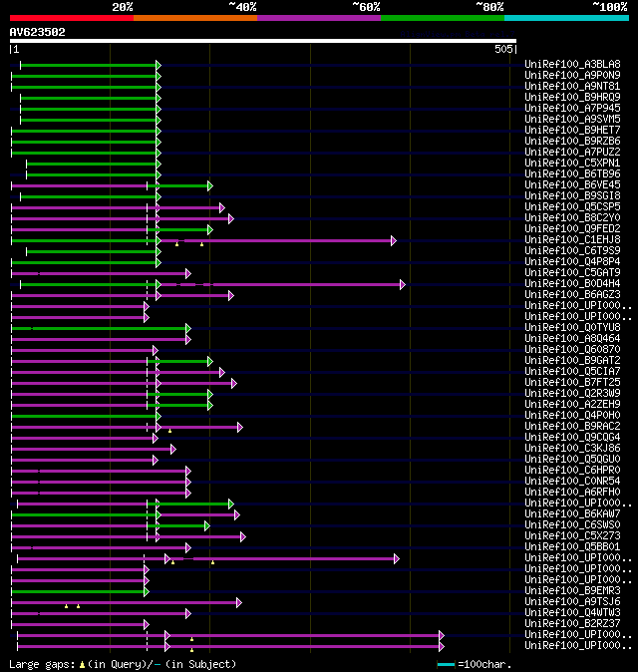Image resolution: width=638 pixels, height=672 pixels.
Task: Select the AV623502 query name
Action: tap(37, 32)
